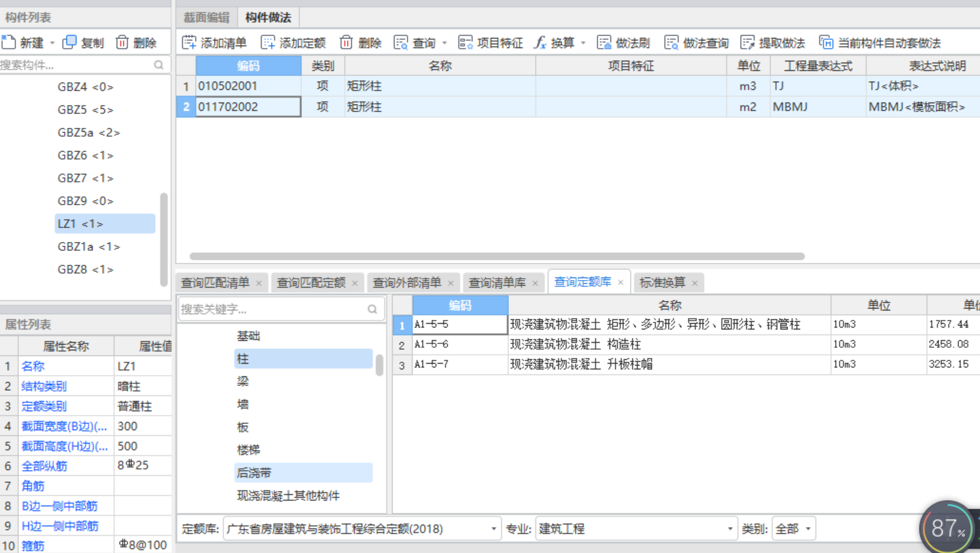Close the 查询定额库 tab

pos(621,283)
